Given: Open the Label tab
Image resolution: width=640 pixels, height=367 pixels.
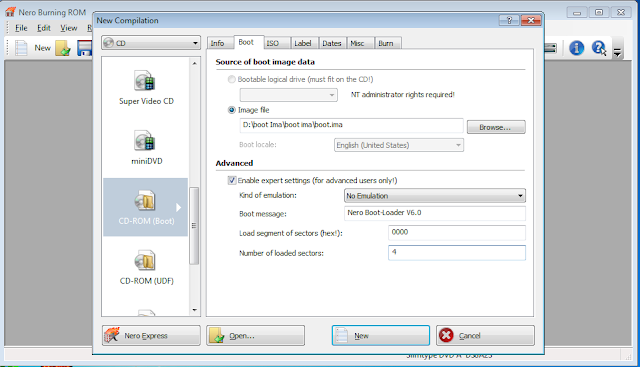Looking at the screenshot, I should (x=303, y=43).
